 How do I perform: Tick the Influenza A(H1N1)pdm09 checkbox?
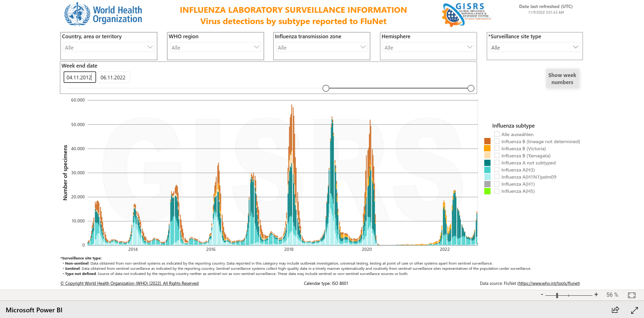pos(497,177)
